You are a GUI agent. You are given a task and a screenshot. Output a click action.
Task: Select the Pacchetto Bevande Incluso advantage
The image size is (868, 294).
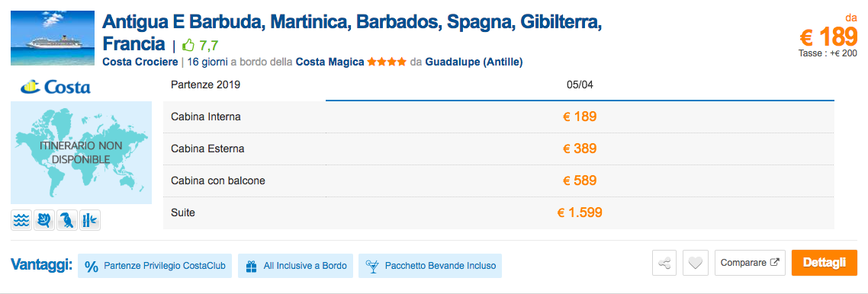pos(430,266)
